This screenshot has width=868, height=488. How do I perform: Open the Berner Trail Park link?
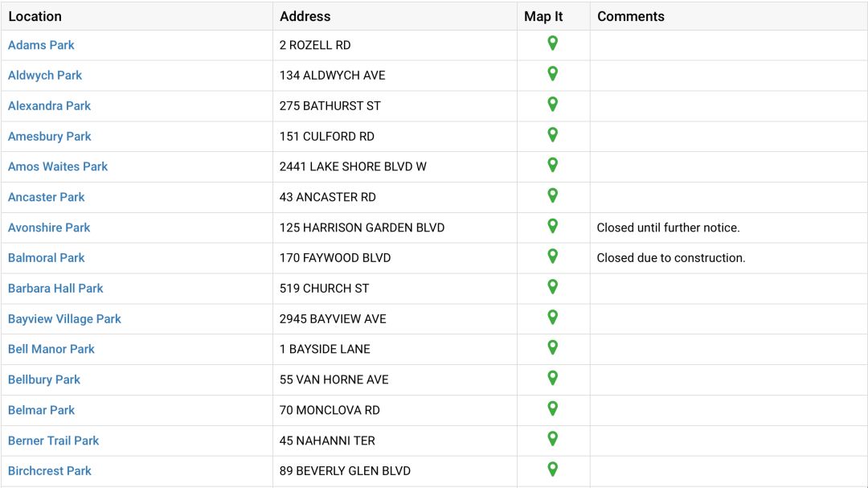click(x=53, y=441)
